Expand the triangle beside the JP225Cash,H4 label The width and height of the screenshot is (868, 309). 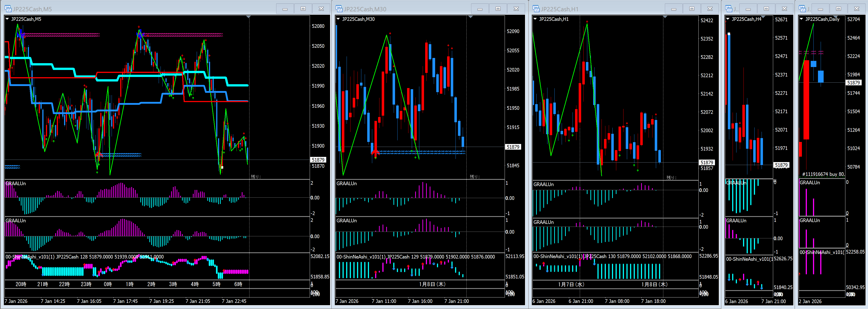[728, 19]
